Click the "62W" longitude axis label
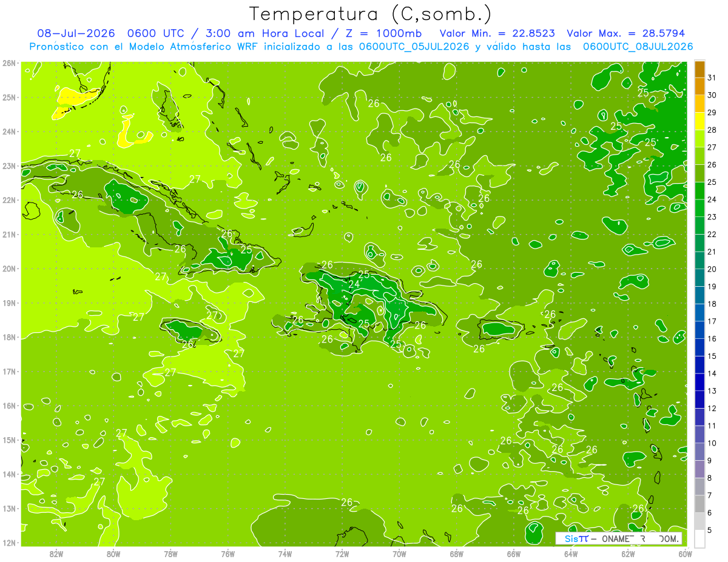728x562 pixels. 628,554
